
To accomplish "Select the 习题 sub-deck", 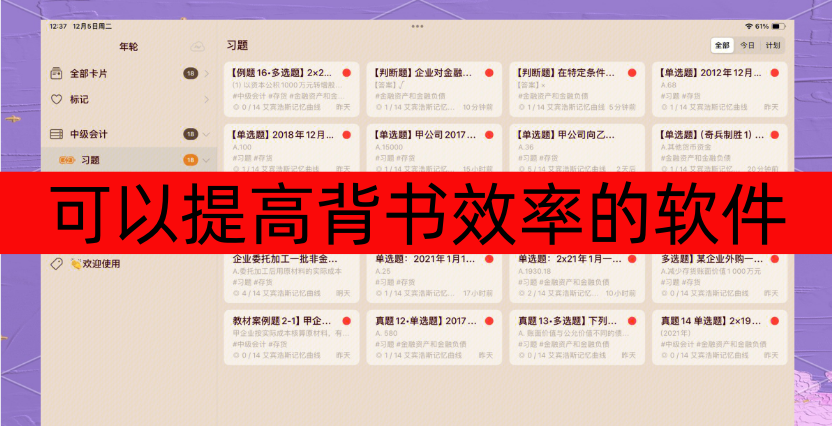I will (x=129, y=160).
